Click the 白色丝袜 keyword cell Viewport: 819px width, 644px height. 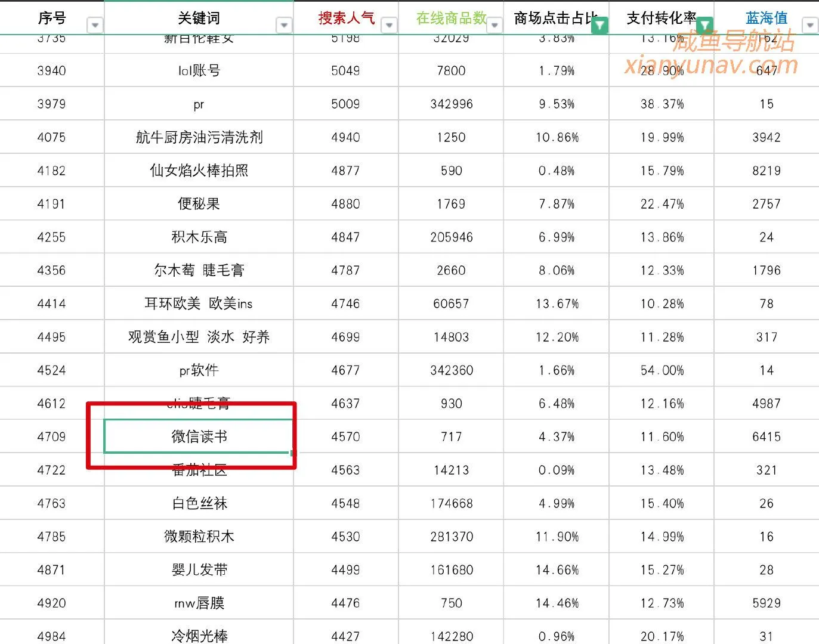coord(199,503)
